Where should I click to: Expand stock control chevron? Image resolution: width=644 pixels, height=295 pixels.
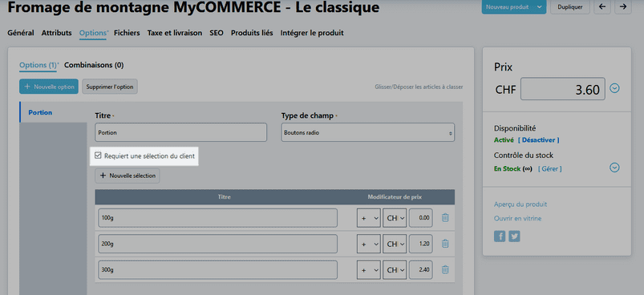(x=614, y=168)
